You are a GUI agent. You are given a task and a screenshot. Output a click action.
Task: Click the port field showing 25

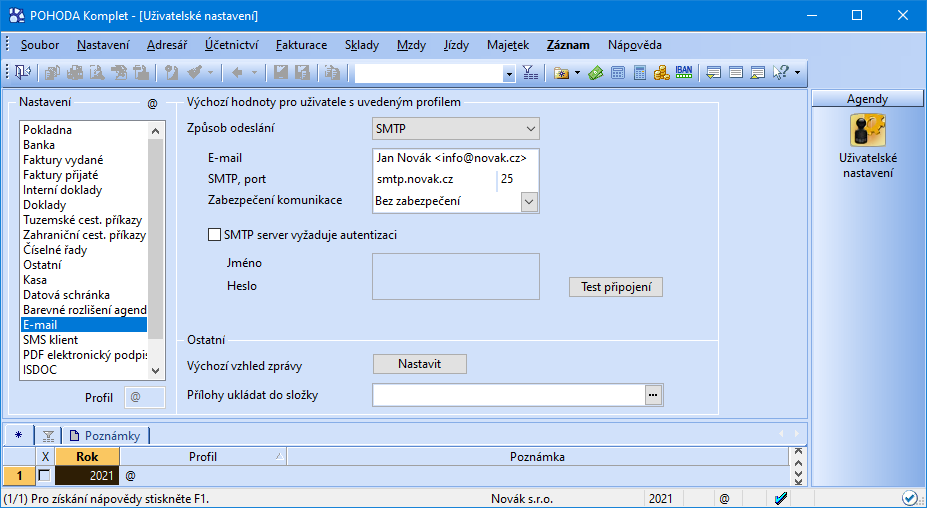[518, 179]
